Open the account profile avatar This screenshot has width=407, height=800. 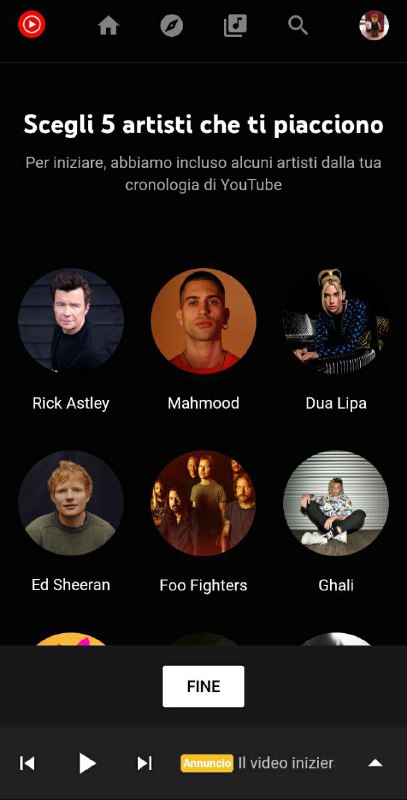374,25
